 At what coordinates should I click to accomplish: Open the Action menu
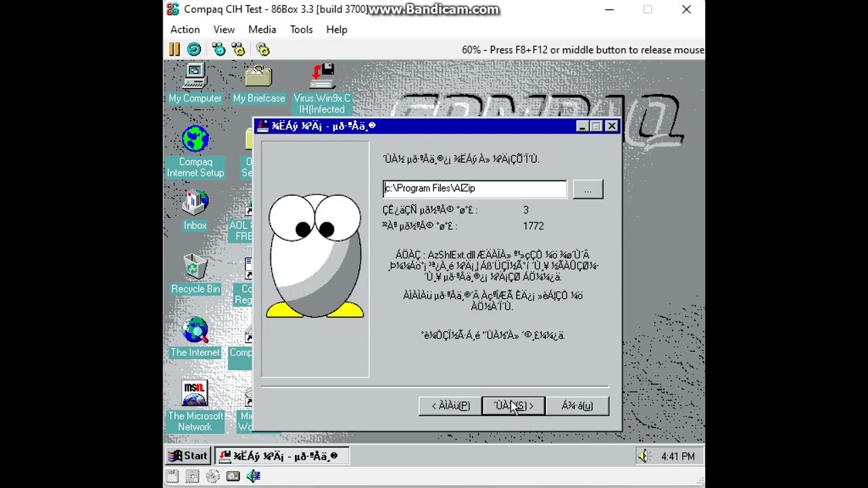click(x=185, y=30)
